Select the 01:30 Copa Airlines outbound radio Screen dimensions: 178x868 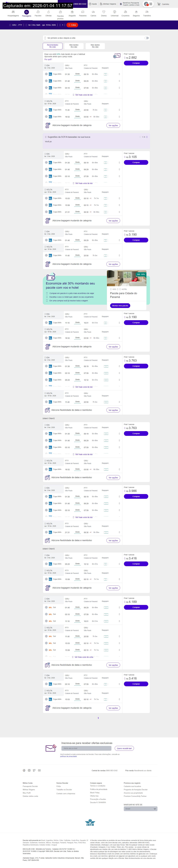46,74
